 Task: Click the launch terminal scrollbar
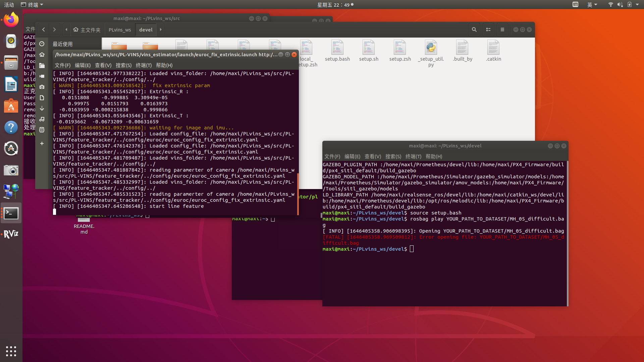298,194
